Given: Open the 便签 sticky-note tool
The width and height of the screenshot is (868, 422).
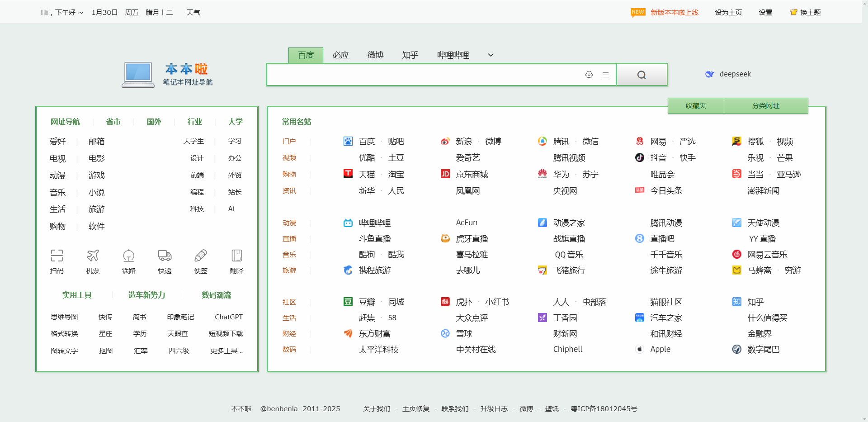Looking at the screenshot, I should [x=201, y=261].
